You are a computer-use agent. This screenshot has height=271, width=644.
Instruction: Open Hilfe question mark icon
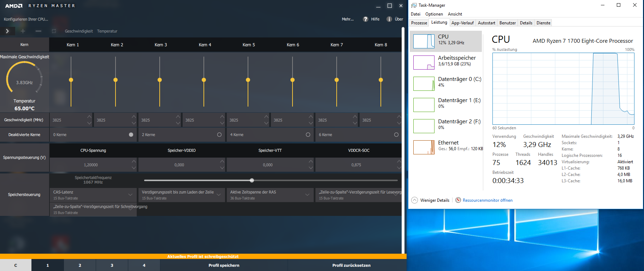point(366,19)
